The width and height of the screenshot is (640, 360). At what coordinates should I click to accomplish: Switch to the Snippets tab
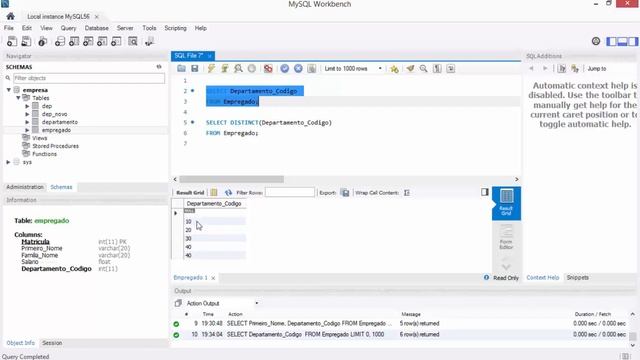pyautogui.click(x=578, y=278)
